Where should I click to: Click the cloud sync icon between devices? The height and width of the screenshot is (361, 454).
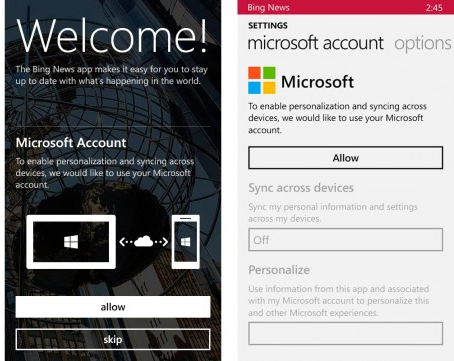click(x=144, y=241)
